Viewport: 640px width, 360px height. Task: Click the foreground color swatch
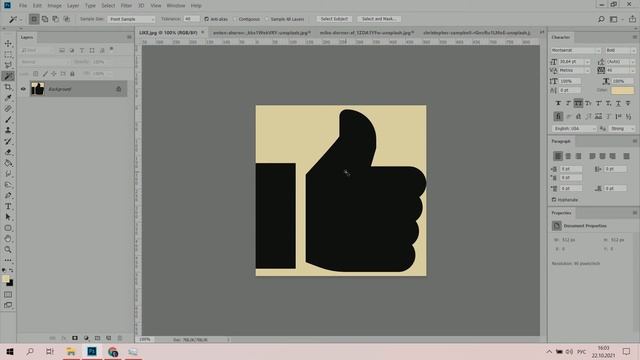pos(5,279)
